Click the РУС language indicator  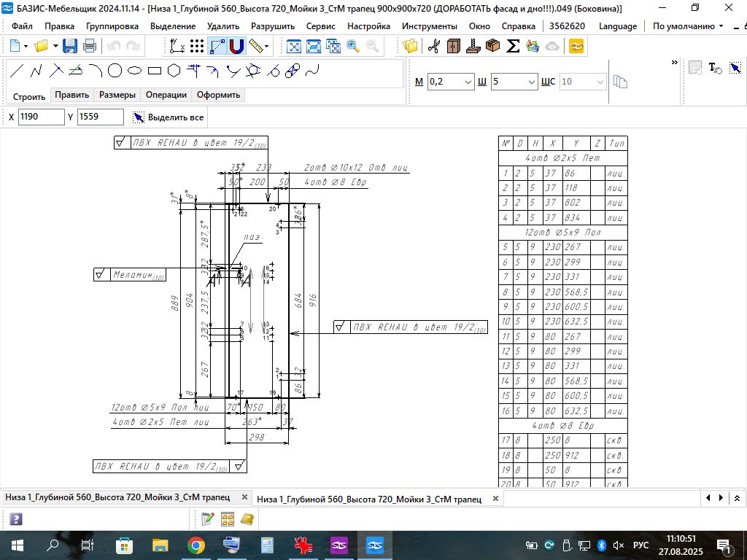tap(640, 545)
